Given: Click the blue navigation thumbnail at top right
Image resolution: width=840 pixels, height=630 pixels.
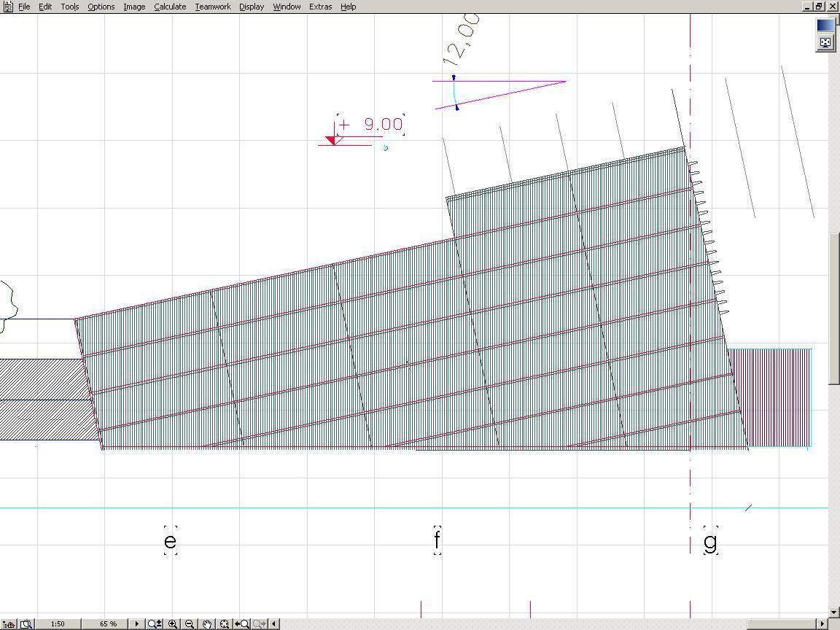Looking at the screenshot, I should point(825,24).
